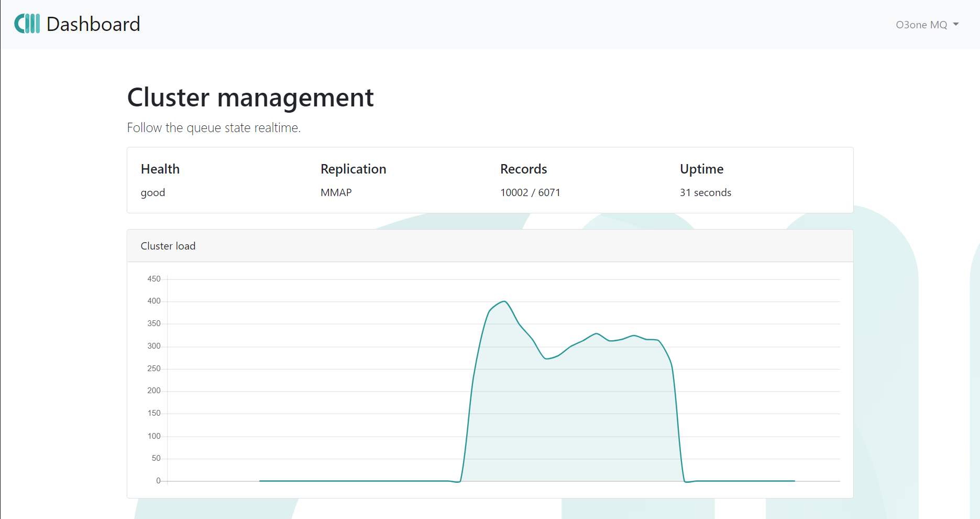Click the caret arrow beside O3one MQ

coord(956,25)
